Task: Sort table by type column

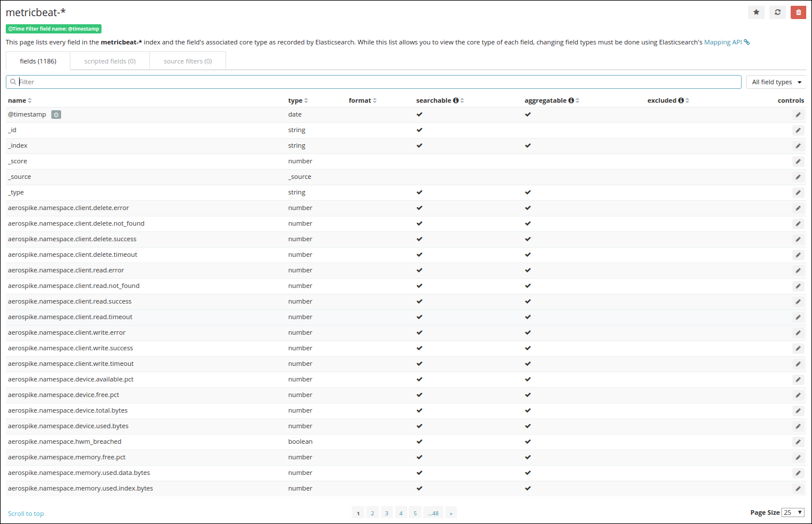Action: 298,100
